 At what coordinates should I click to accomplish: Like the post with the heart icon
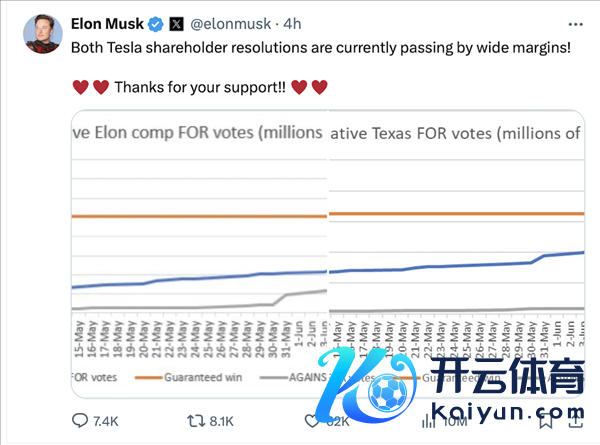pyautogui.click(x=312, y=422)
